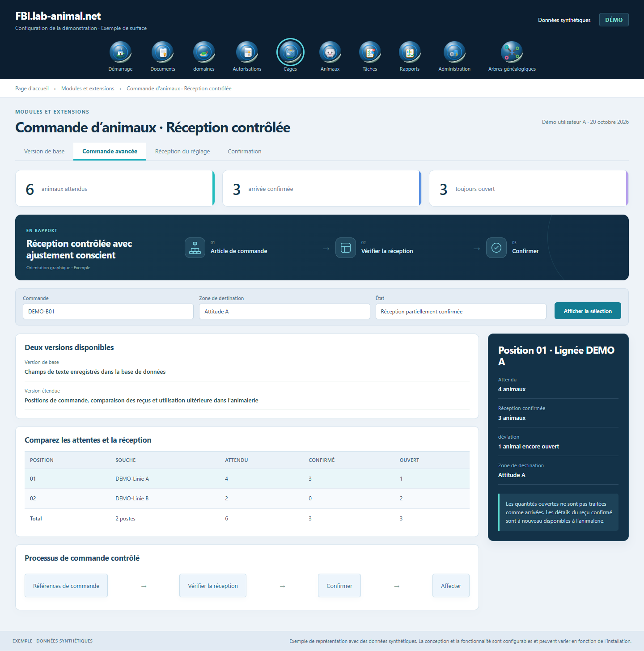Click the CONFIRMÉ column header
The image size is (644, 651).
[x=322, y=460]
